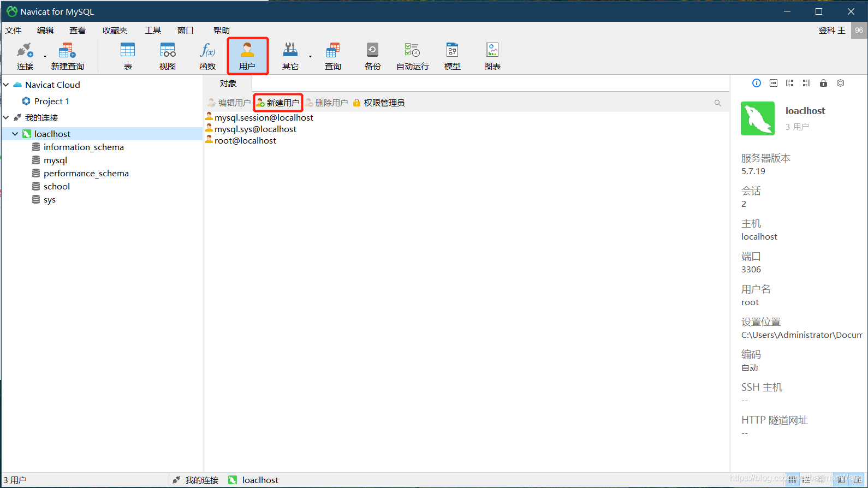Viewport: 868px width, 488px height.
Task: Show the info panel icon
Action: [x=757, y=83]
